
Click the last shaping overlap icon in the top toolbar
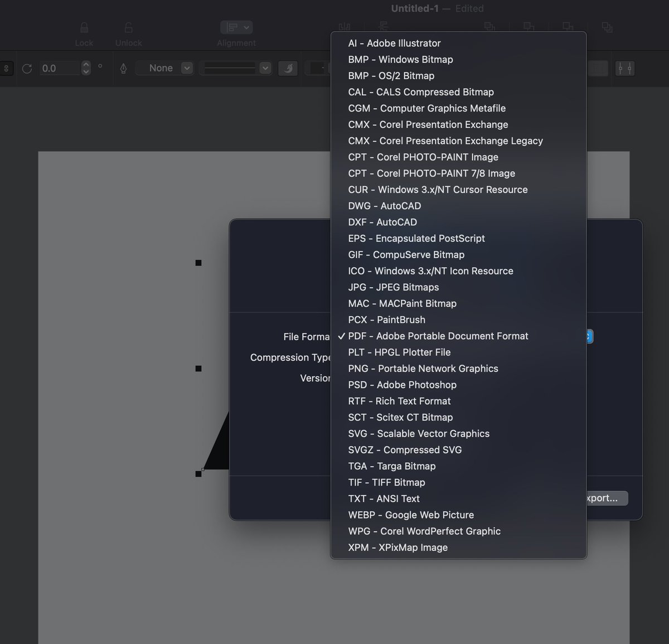point(607,27)
